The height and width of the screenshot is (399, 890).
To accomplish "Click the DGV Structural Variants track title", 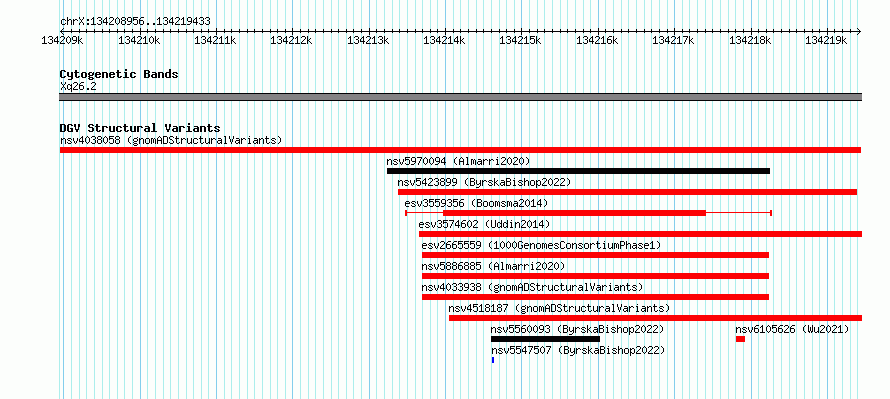I will (140, 128).
